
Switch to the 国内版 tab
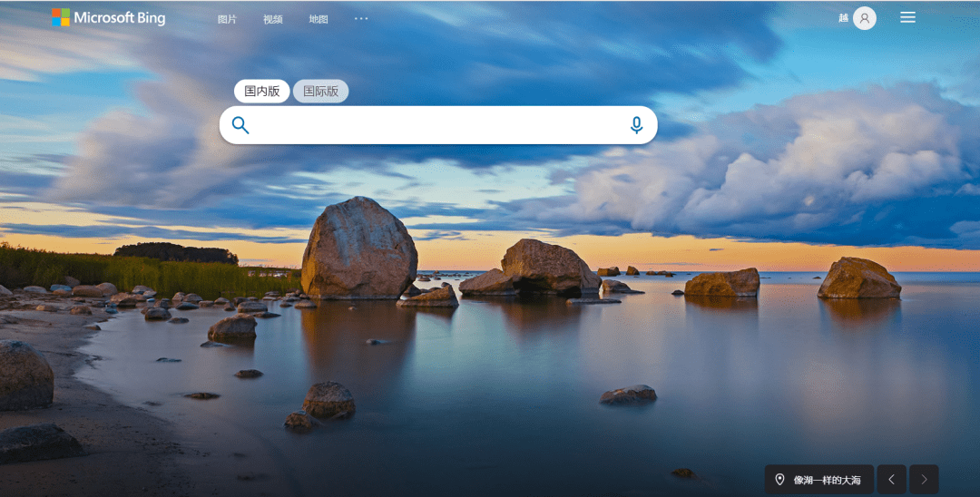click(x=262, y=92)
